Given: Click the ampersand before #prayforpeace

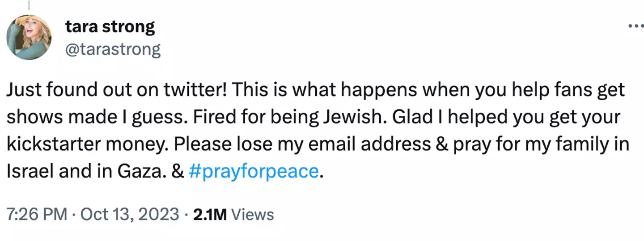Looking at the screenshot, I should (x=178, y=172).
